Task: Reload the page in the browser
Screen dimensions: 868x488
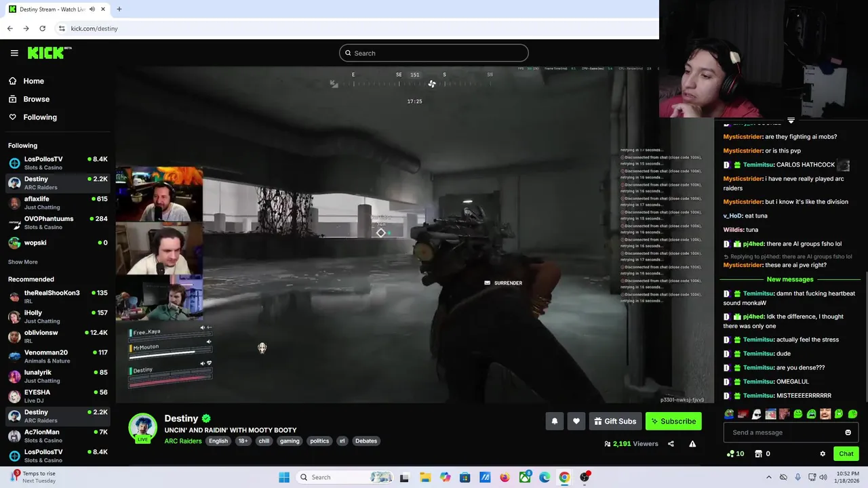Action: [42, 28]
